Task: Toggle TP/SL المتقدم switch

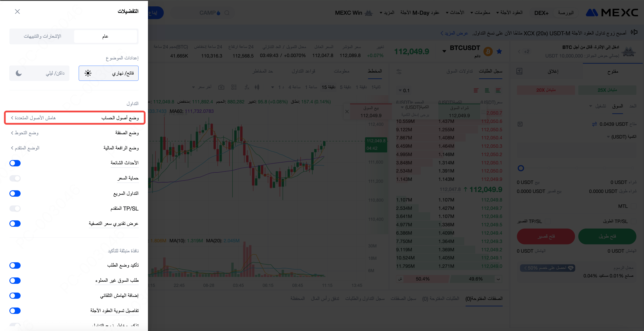Action: tap(15, 209)
